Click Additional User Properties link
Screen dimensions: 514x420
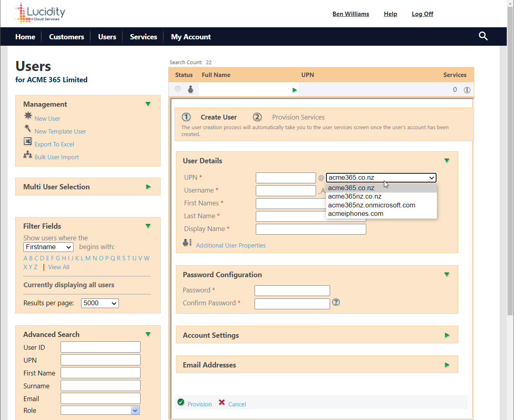tap(231, 246)
